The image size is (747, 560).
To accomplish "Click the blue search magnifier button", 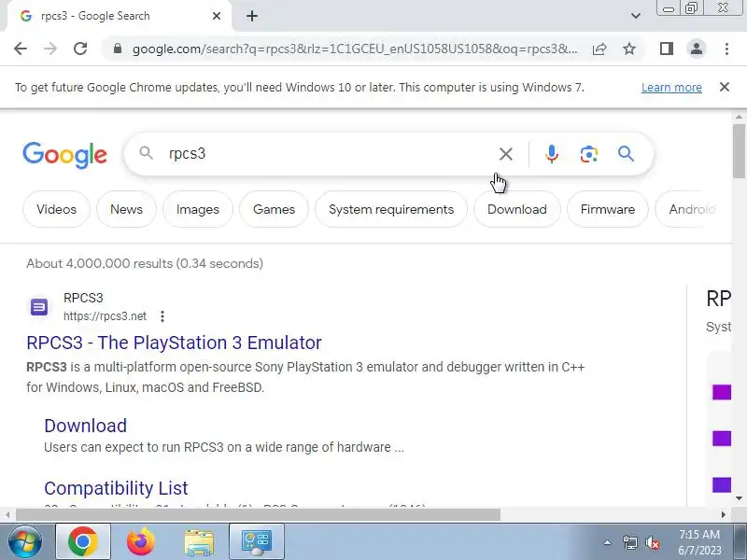I will [x=626, y=154].
